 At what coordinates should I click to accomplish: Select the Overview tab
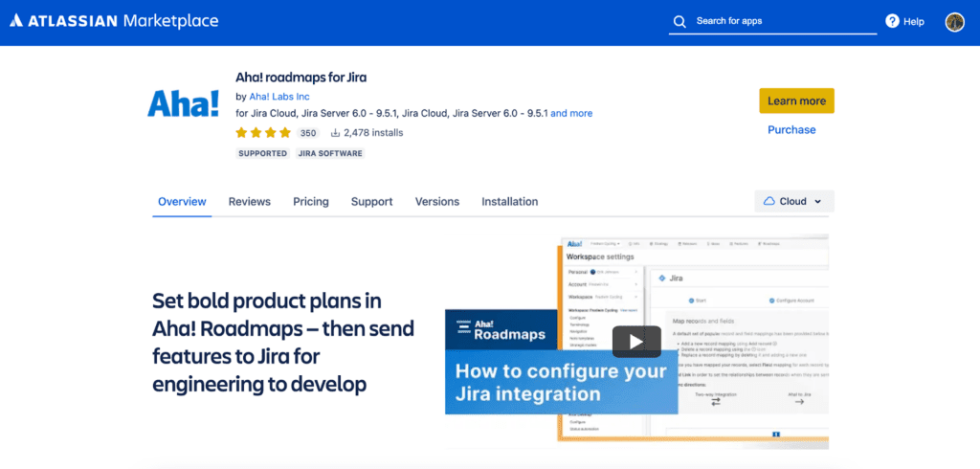(x=182, y=201)
